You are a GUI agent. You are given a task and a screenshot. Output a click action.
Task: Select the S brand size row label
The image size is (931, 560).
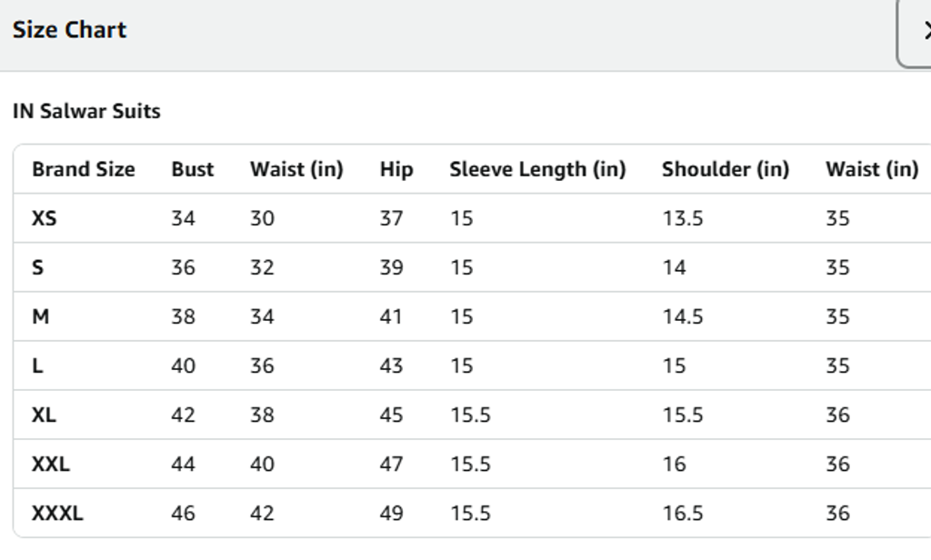[x=38, y=268]
